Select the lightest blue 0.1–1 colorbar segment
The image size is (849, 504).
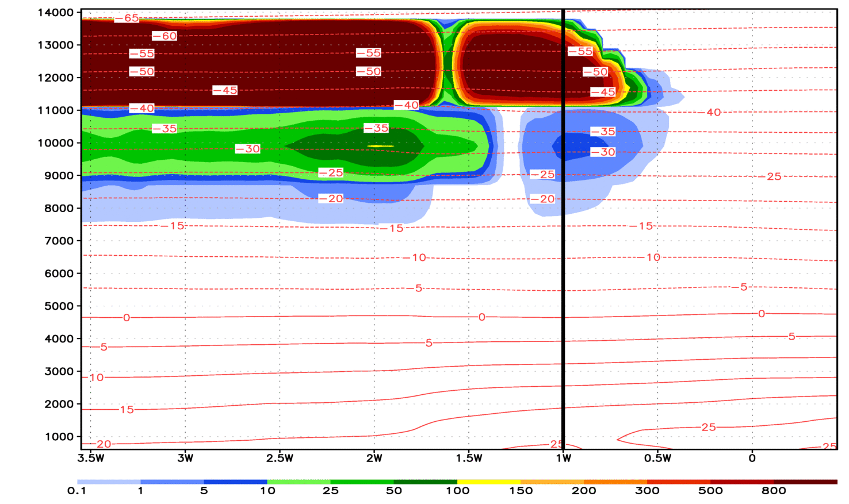109,482
